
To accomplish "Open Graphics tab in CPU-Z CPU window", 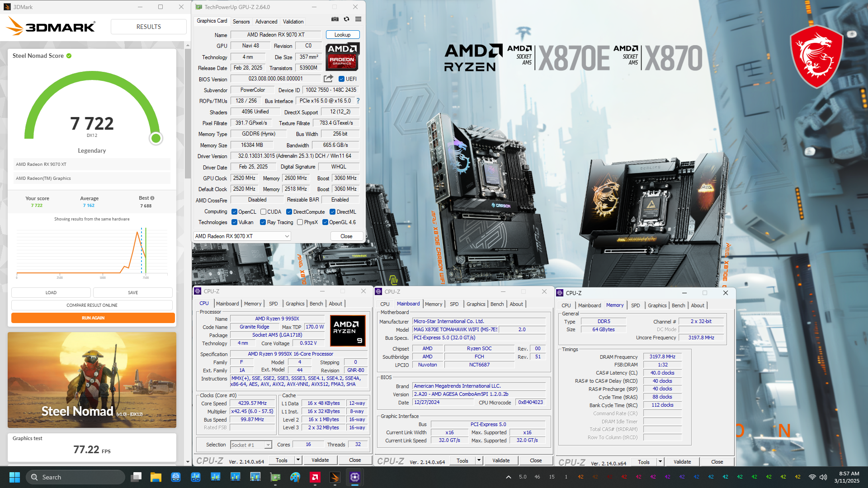I will (x=295, y=304).
